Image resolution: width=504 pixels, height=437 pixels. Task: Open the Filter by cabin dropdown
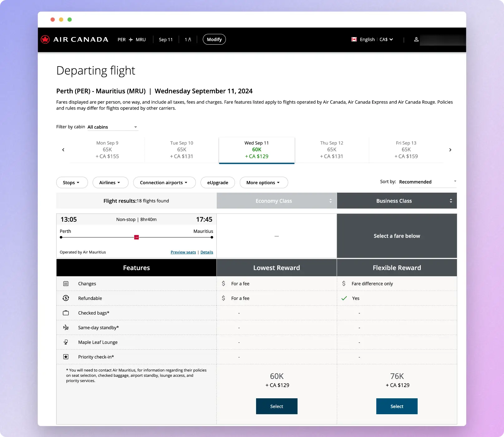113,127
